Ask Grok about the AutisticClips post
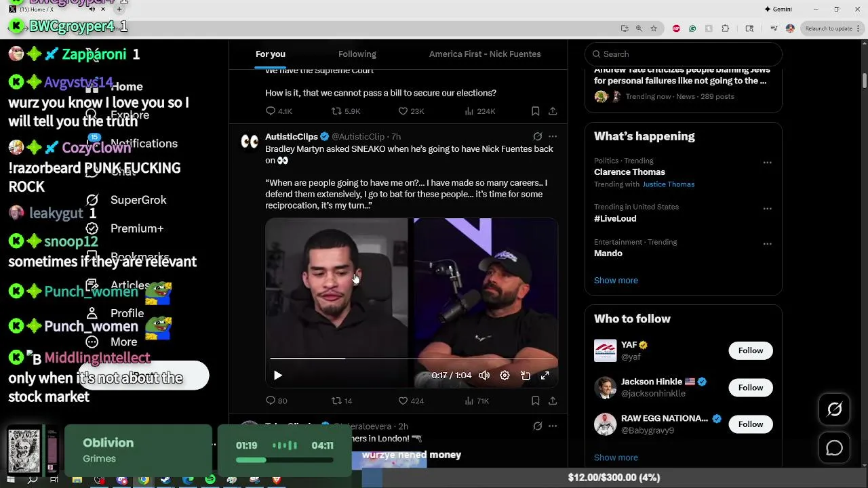The image size is (868, 488). click(537, 136)
